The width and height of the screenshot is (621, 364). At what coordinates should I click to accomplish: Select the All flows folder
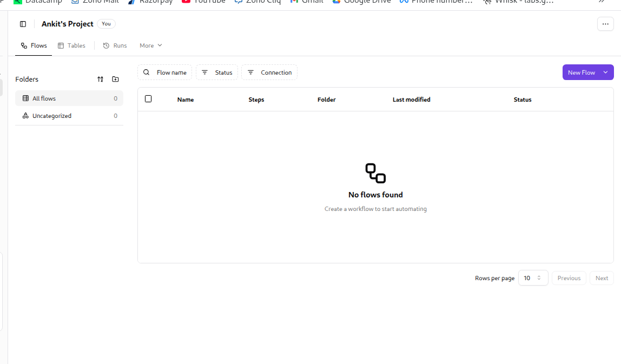tap(44, 98)
